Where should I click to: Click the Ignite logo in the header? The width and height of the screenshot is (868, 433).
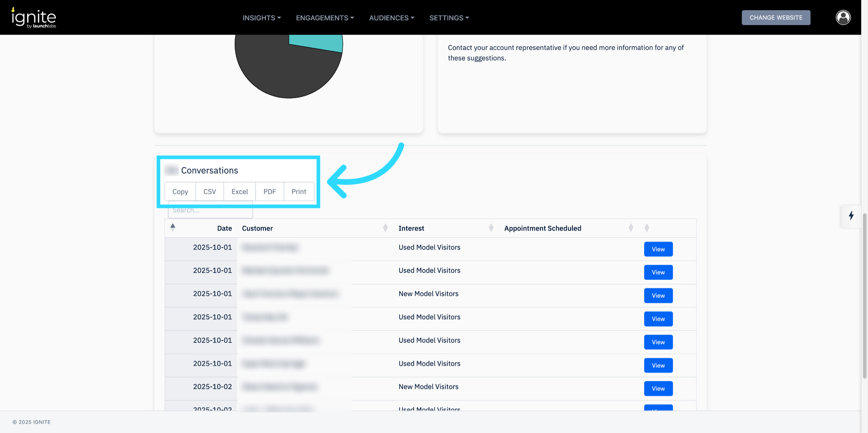tap(34, 17)
